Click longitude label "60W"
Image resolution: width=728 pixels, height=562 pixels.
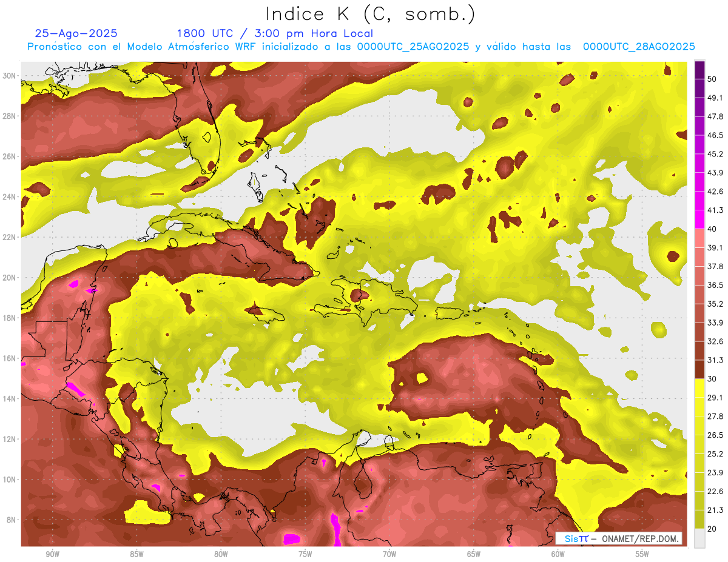558,554
